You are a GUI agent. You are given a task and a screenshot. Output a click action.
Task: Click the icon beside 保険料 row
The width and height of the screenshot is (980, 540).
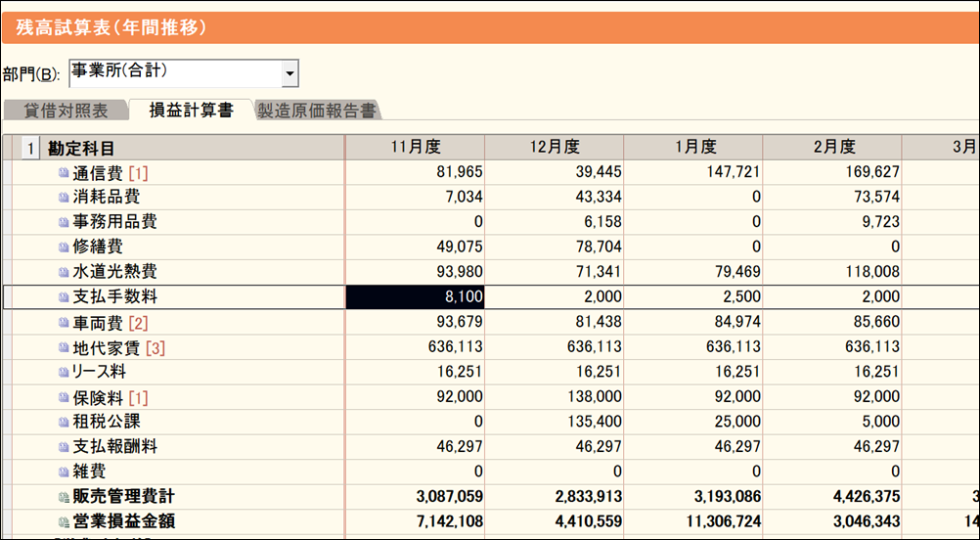coord(64,397)
